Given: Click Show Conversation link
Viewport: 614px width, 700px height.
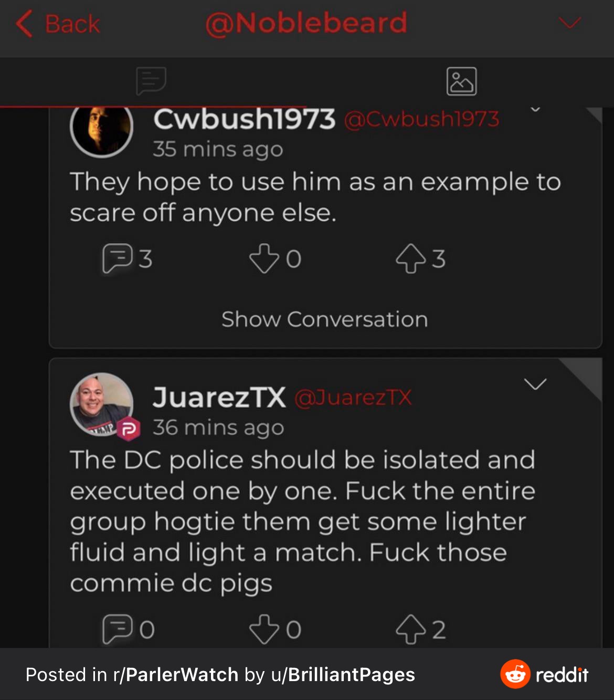Looking at the screenshot, I should point(324,319).
